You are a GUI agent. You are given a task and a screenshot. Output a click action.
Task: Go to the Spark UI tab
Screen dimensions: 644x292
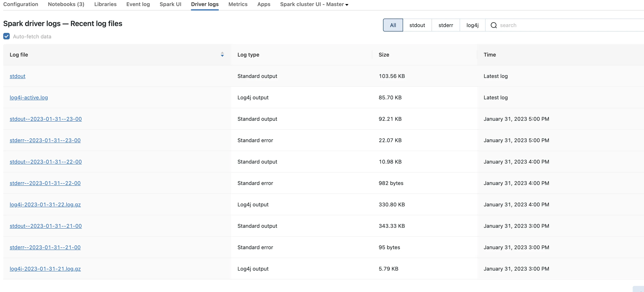point(170,4)
